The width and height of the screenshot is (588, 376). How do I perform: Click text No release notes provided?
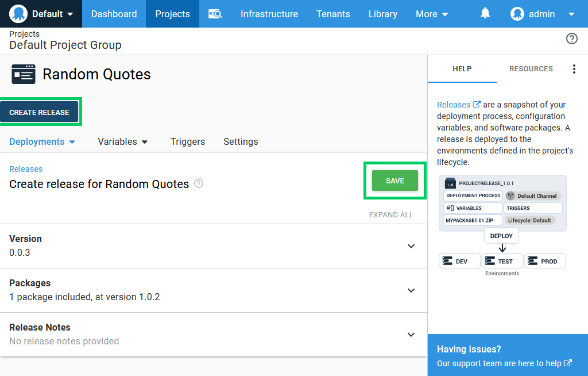point(64,341)
